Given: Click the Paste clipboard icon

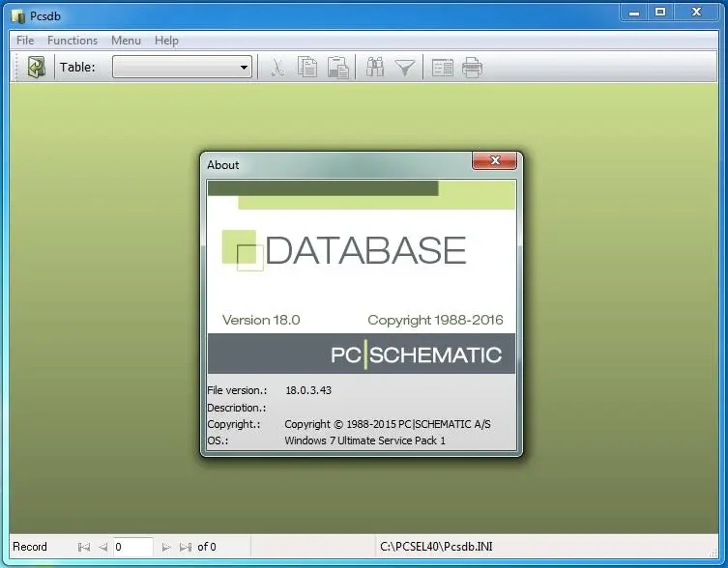Looking at the screenshot, I should pos(338,68).
